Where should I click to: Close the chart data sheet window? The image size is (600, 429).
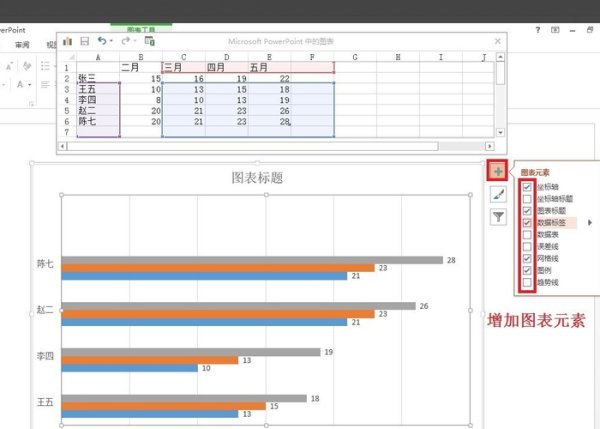[x=497, y=41]
